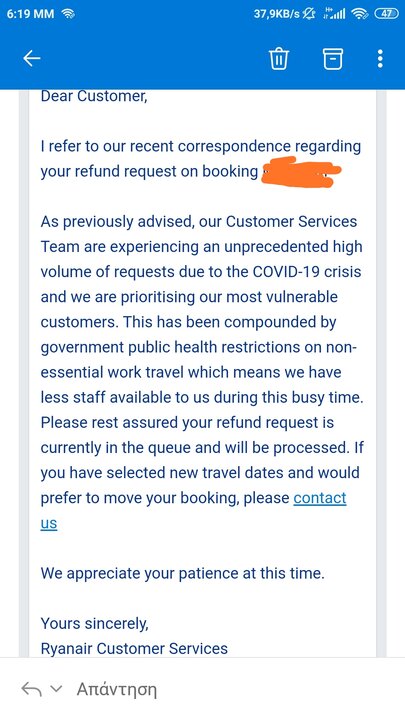Image resolution: width=405 pixels, height=720 pixels.
Task: Tap the 37,9KB/s network speed indicator
Action: point(276,14)
